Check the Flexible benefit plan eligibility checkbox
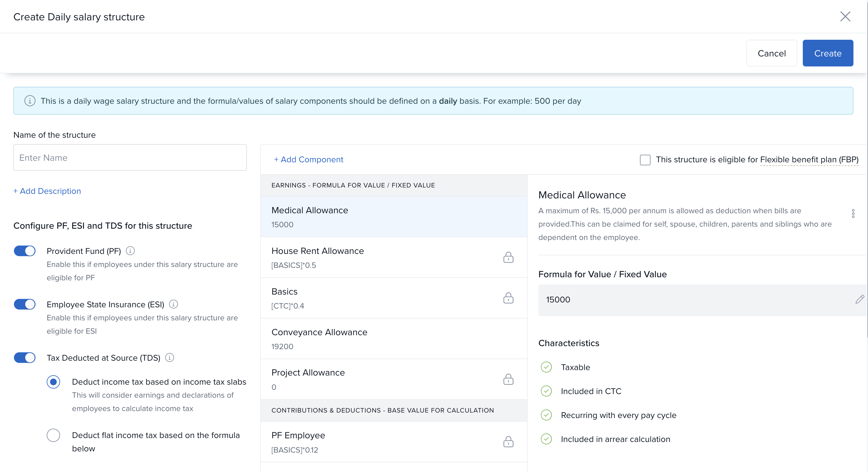868x472 pixels. (x=645, y=160)
